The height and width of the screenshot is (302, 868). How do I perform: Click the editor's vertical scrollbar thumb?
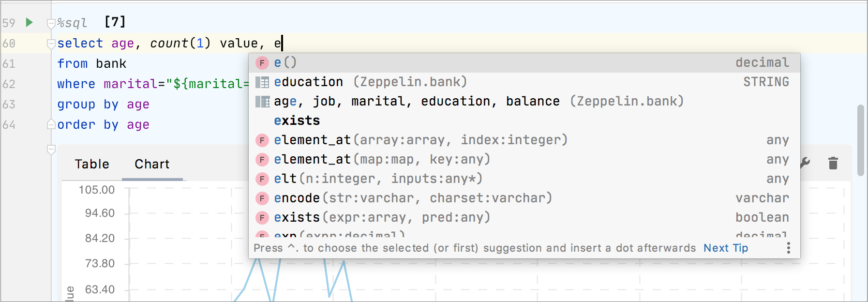point(860,140)
